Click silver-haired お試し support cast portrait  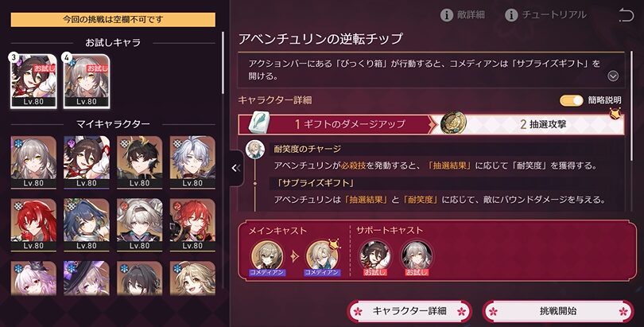417,255
